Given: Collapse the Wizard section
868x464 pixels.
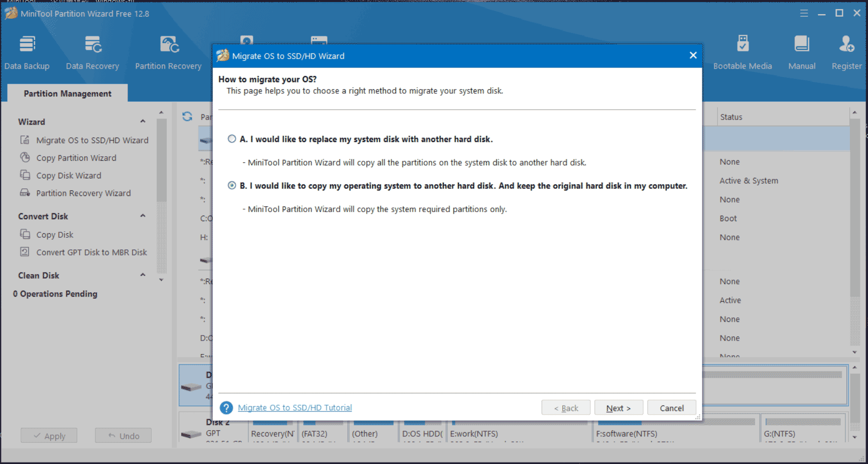Looking at the screenshot, I should [143, 121].
